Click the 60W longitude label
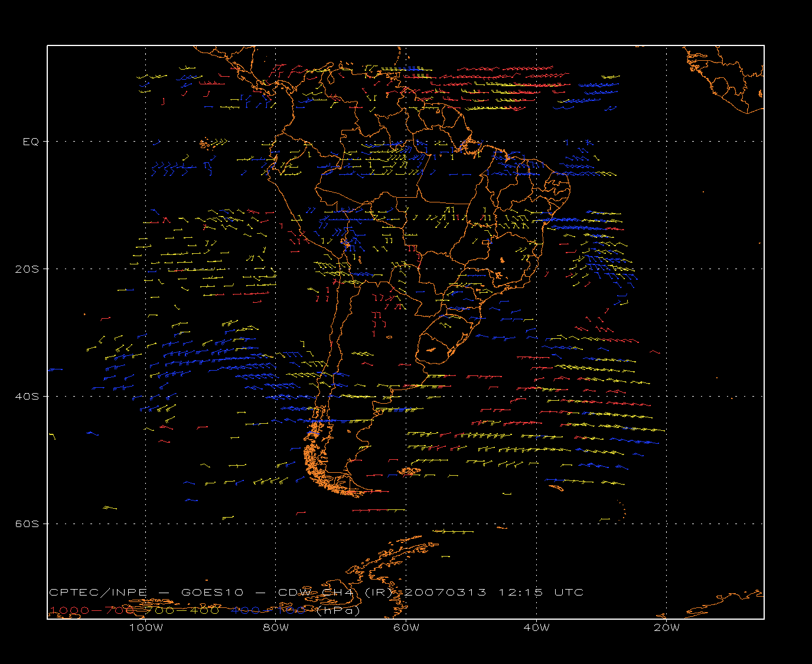The image size is (812, 664). [x=406, y=627]
